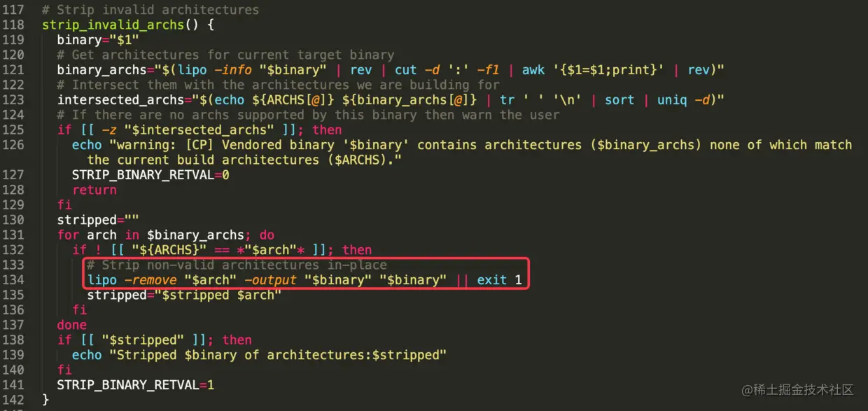Viewport: 868px width, 411px height.
Task: Click stripped="$stripped $arch" on line 135
Action: pos(184,295)
